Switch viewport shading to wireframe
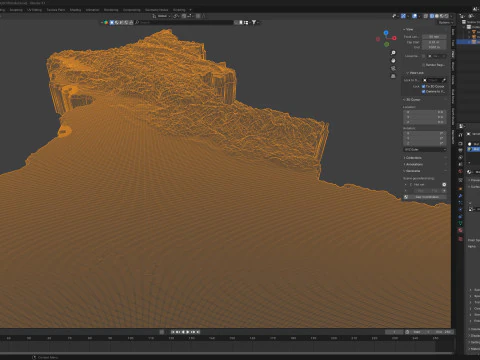The height and width of the screenshot is (360, 480). coord(432,16)
